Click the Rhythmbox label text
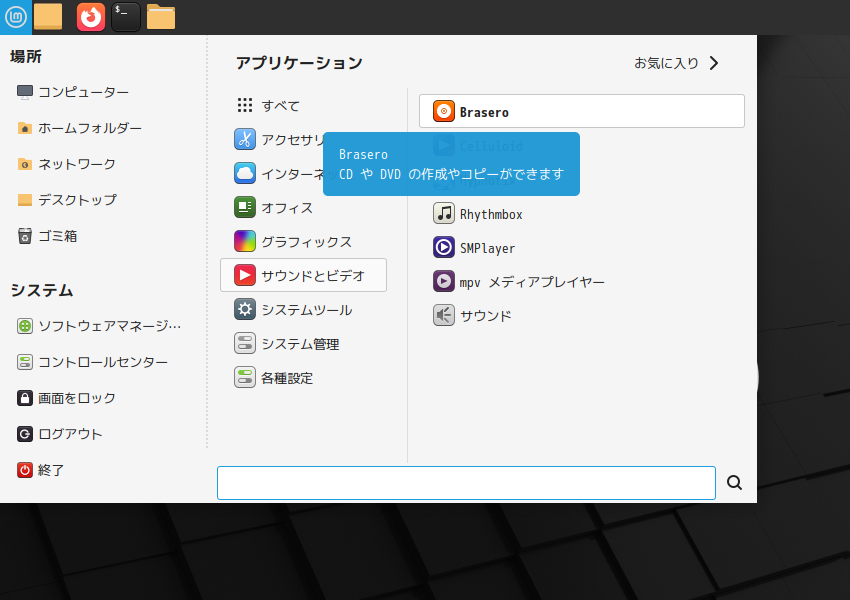The width and height of the screenshot is (850, 600). pos(491,214)
